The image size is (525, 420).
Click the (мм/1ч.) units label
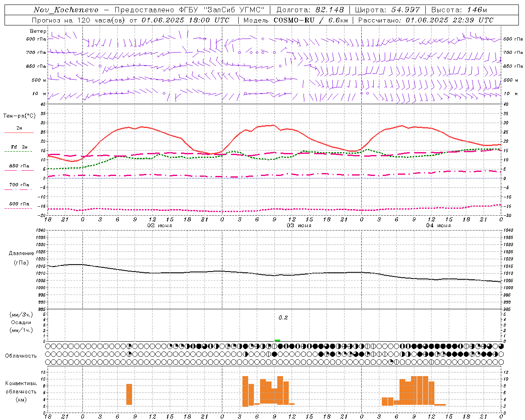click(x=21, y=330)
